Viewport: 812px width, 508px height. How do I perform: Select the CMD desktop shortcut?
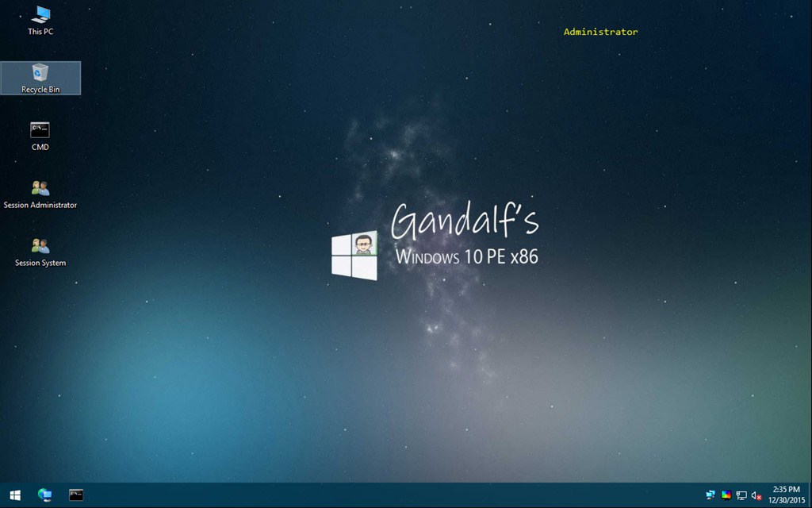point(40,137)
